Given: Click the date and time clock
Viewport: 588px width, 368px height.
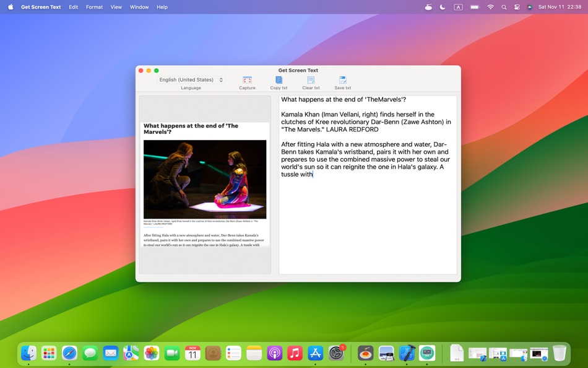Looking at the screenshot, I should point(559,7).
